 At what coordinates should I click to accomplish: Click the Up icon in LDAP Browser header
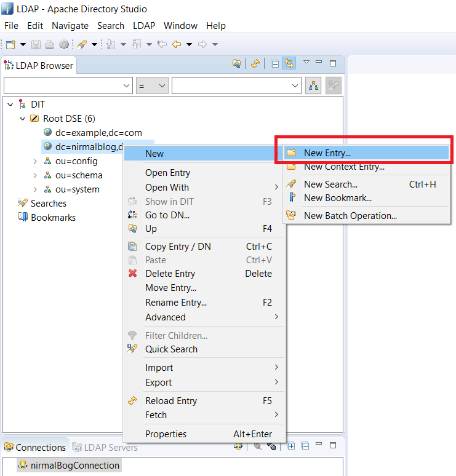[237, 63]
